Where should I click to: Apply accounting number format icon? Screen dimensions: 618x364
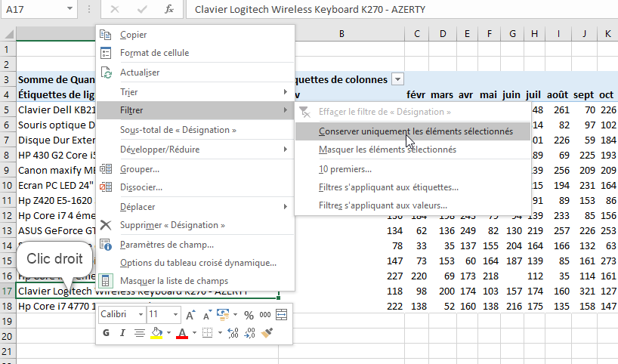coord(223,314)
